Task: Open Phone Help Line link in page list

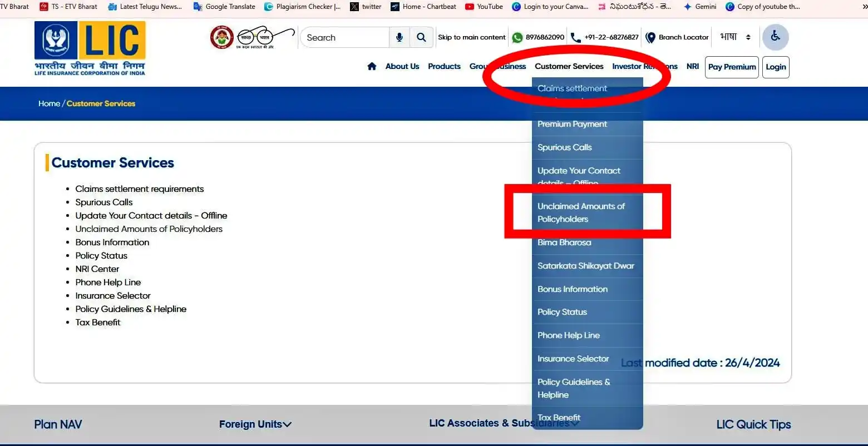Action: 108,283
